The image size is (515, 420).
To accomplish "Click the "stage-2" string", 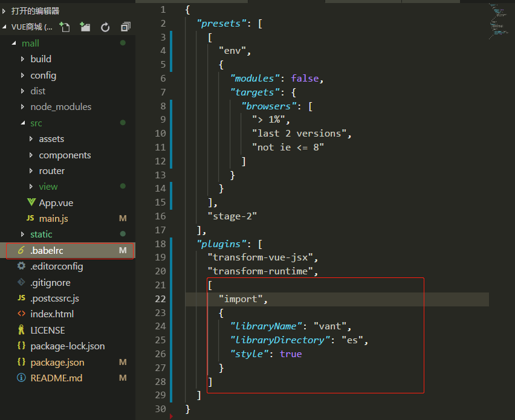I will click(x=232, y=216).
